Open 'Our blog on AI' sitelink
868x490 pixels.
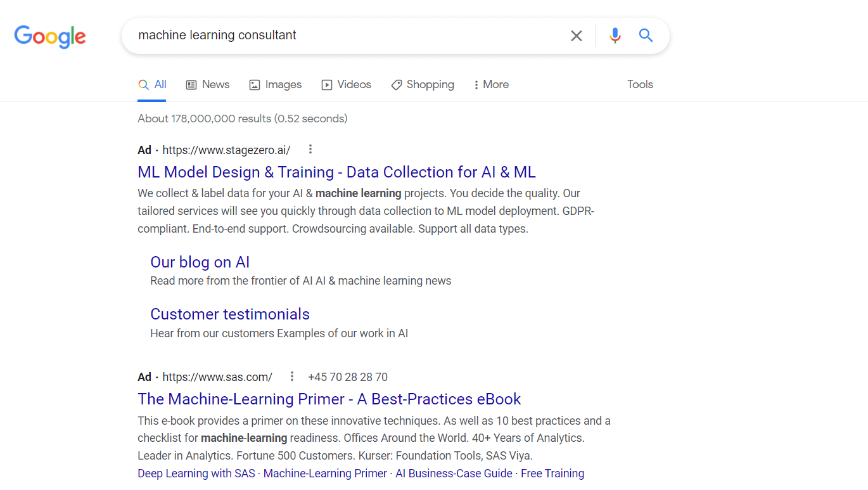[x=200, y=262]
